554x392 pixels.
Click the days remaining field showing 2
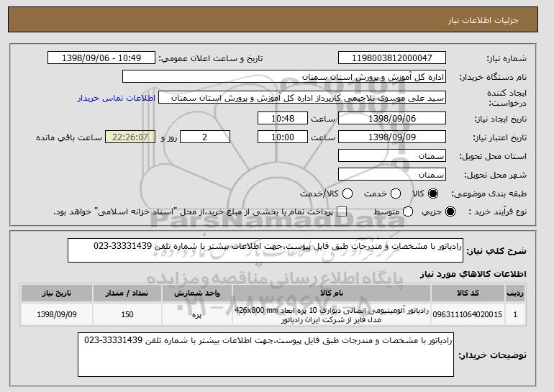(205, 137)
